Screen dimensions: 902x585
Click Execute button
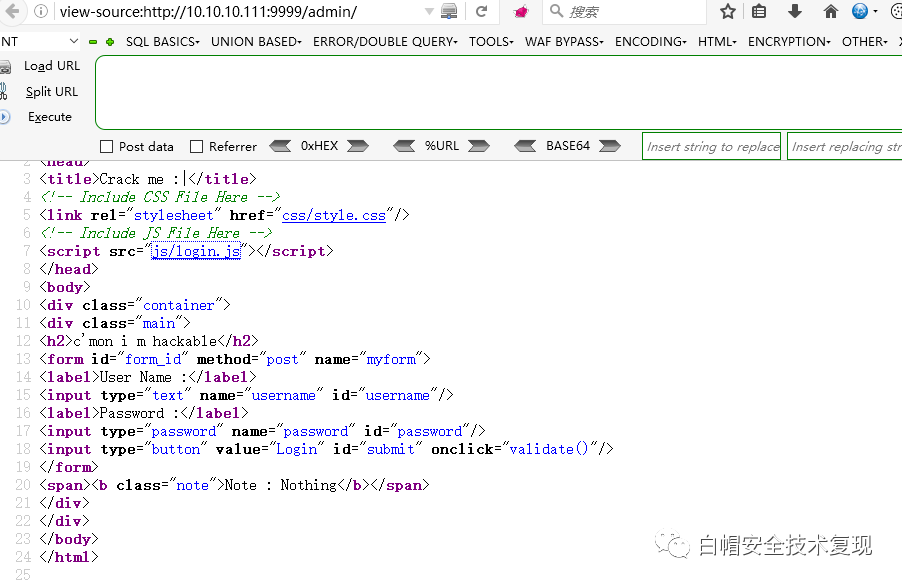coord(50,117)
